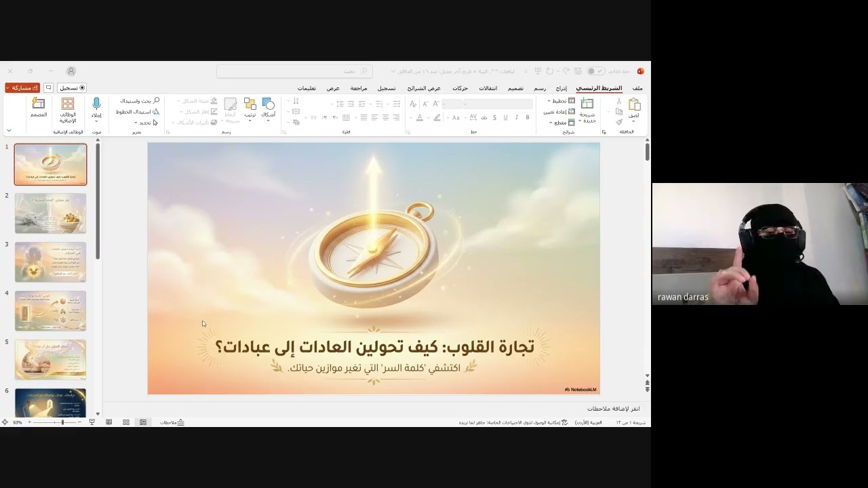This screenshot has width=868, height=488.
Task: Open the Layout (تخطيط) dropdown
Action: pyautogui.click(x=561, y=101)
